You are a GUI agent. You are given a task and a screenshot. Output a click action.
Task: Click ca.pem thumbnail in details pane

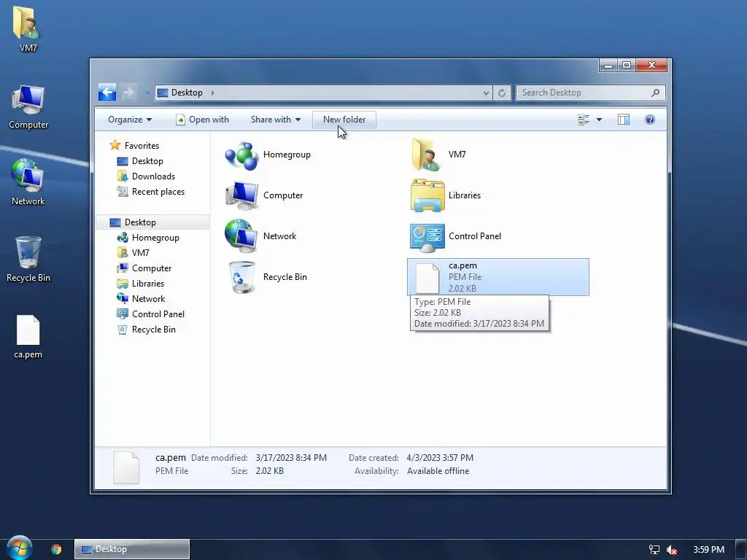click(126, 467)
